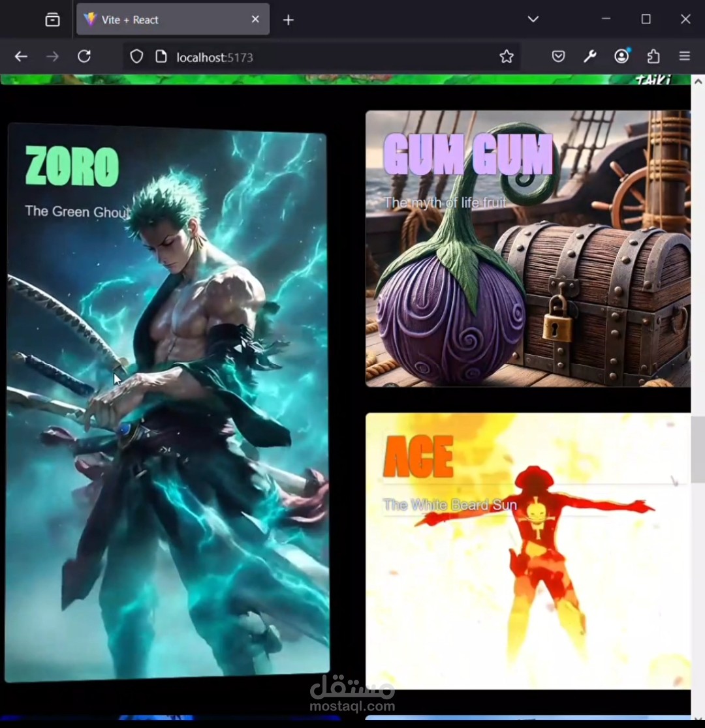Click the scrollbar up arrow
Viewport: 705px width, 728px height.
[698, 82]
